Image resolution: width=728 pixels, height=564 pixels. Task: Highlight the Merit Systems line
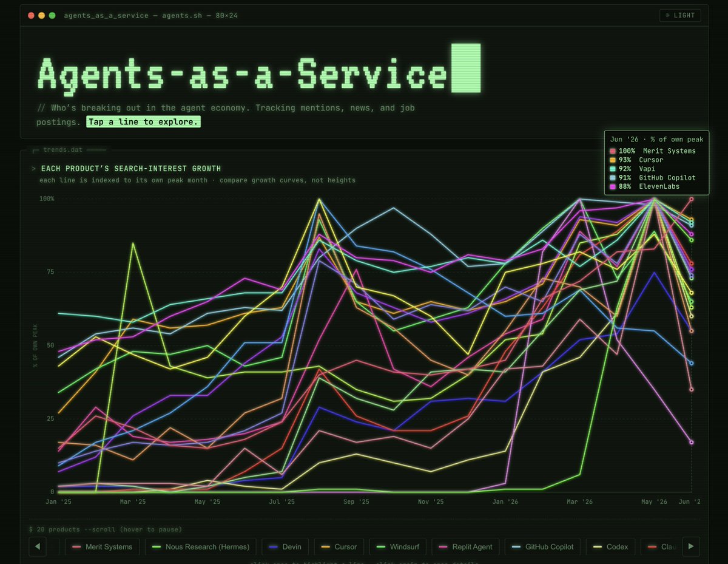pos(103,547)
